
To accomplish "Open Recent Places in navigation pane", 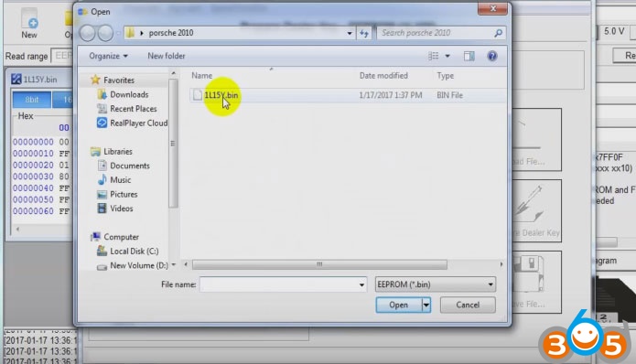I will coord(133,109).
